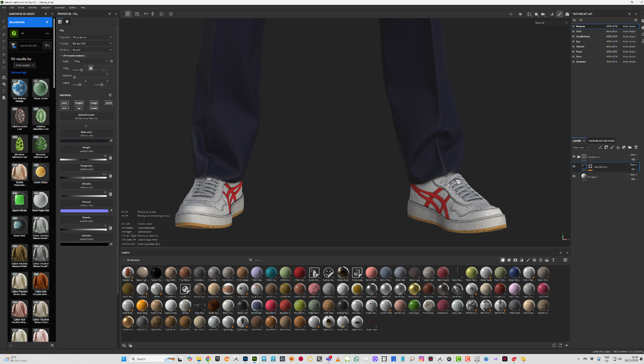Viewport: 644px width, 364px height.
Task: Filter assets by text fonts icon
Action: click(x=553, y=260)
